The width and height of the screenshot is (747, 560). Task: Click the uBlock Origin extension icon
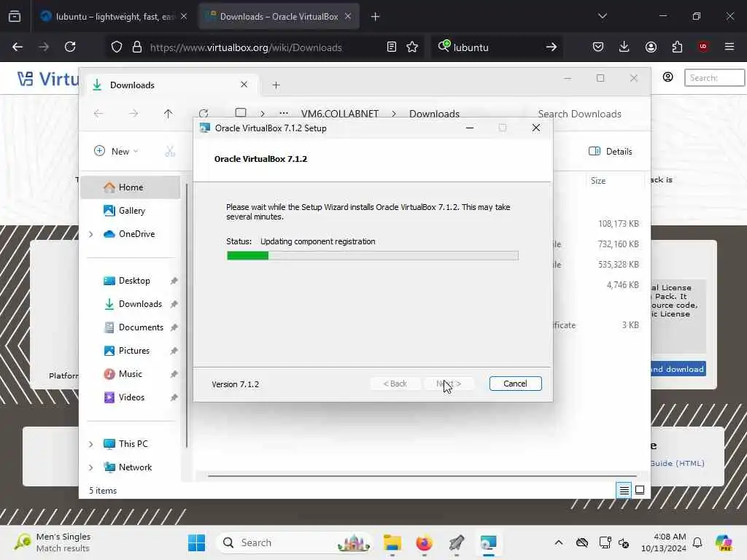(x=703, y=47)
